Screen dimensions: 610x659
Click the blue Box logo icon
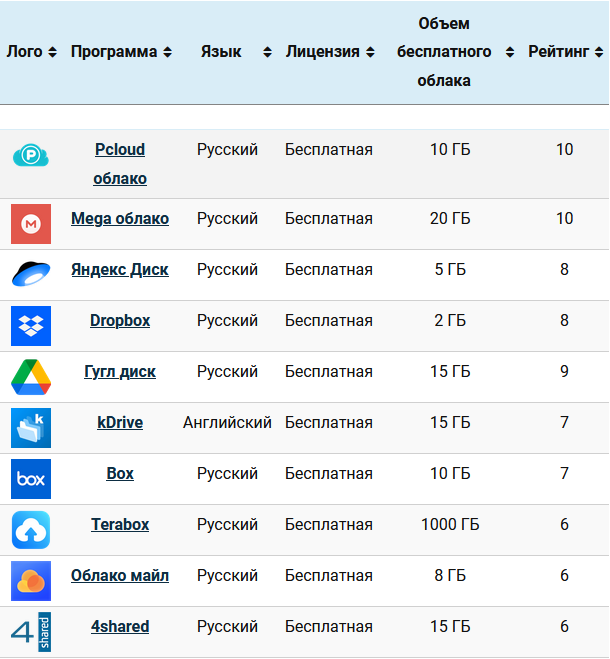[x=31, y=479]
